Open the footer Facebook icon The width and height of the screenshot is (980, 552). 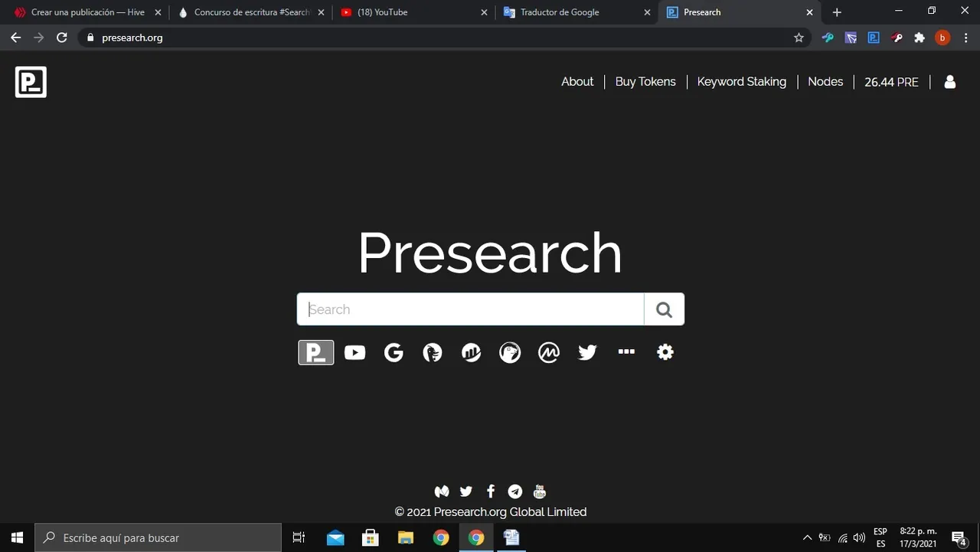[491, 492]
